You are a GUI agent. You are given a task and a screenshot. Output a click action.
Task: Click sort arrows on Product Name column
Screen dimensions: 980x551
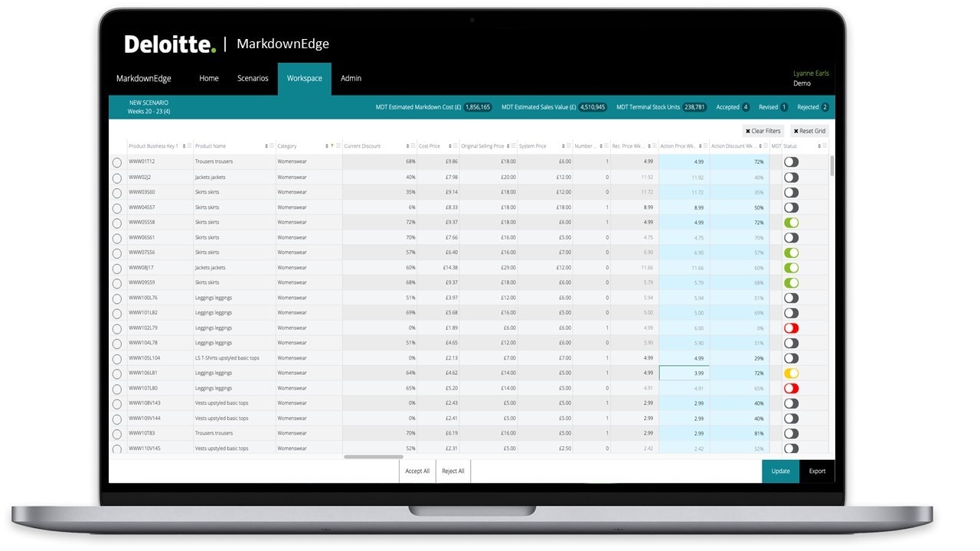click(x=266, y=146)
